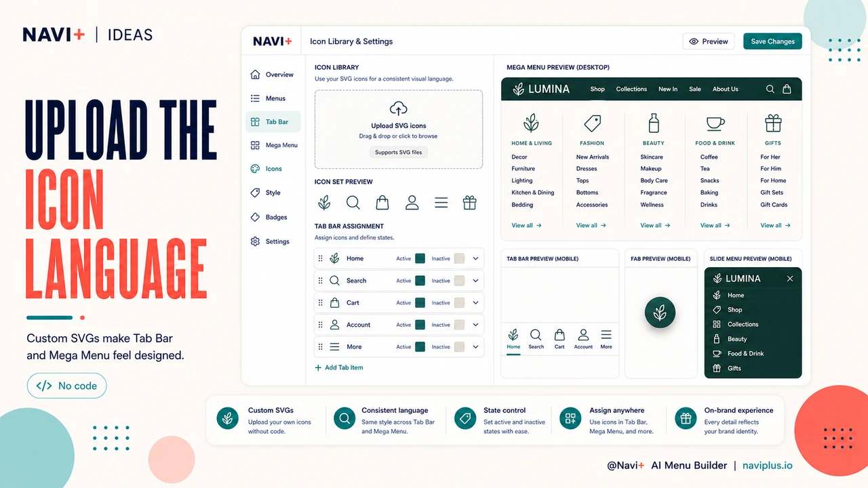Click the Save Changes button
Screen dimensions: 868x488
tap(772, 41)
